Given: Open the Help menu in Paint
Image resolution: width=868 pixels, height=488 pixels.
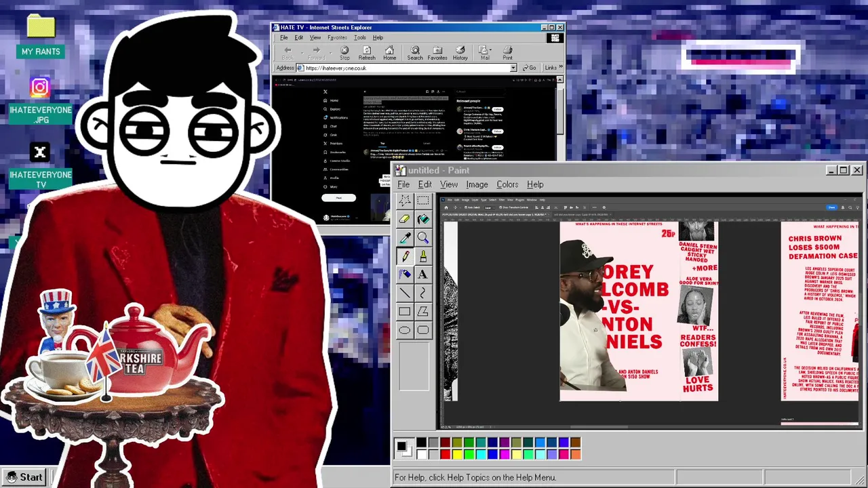Looking at the screenshot, I should coord(535,184).
